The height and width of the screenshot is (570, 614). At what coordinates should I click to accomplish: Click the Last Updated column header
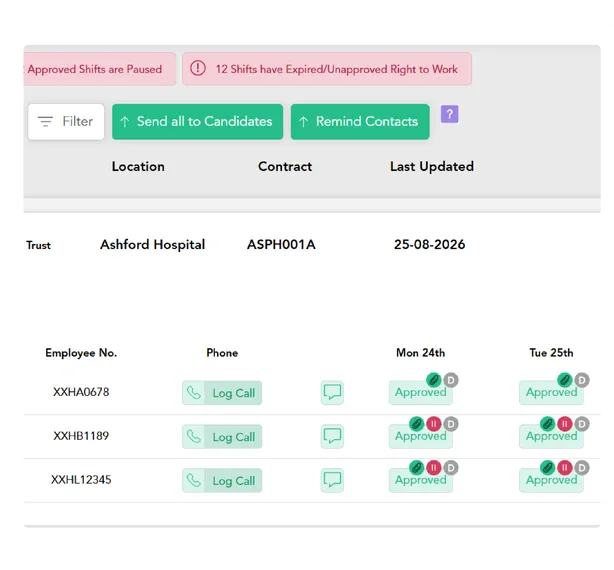point(432,167)
